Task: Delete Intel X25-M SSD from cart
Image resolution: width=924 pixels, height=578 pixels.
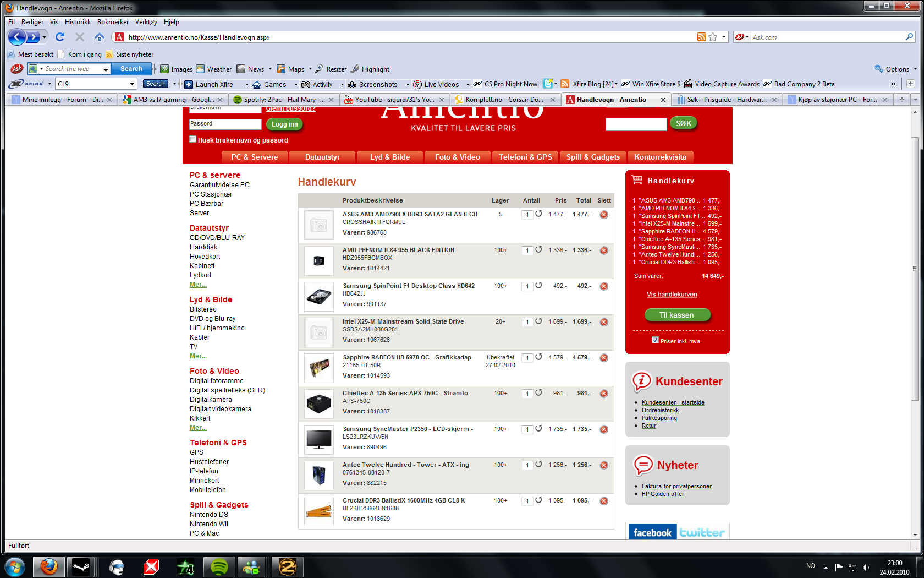Action: [x=604, y=322]
